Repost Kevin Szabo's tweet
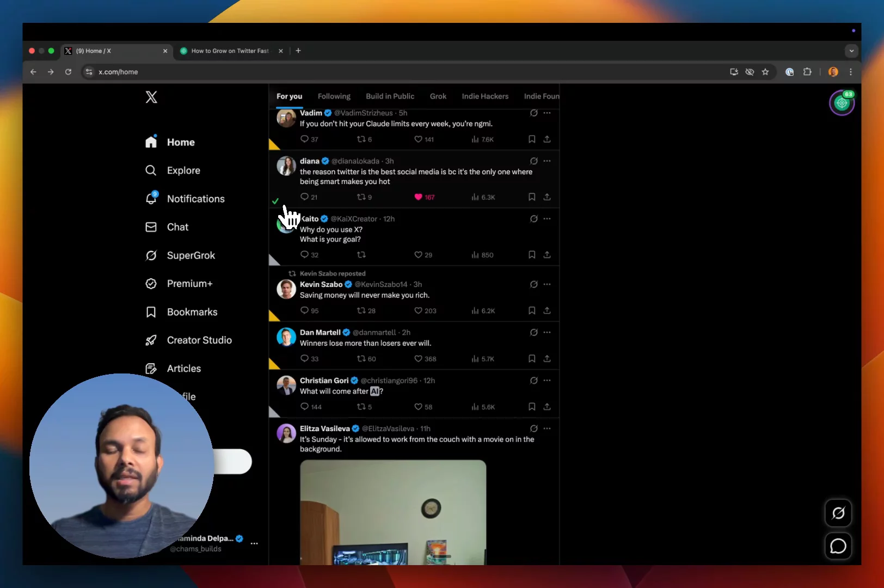This screenshot has height=588, width=884. tap(366, 311)
